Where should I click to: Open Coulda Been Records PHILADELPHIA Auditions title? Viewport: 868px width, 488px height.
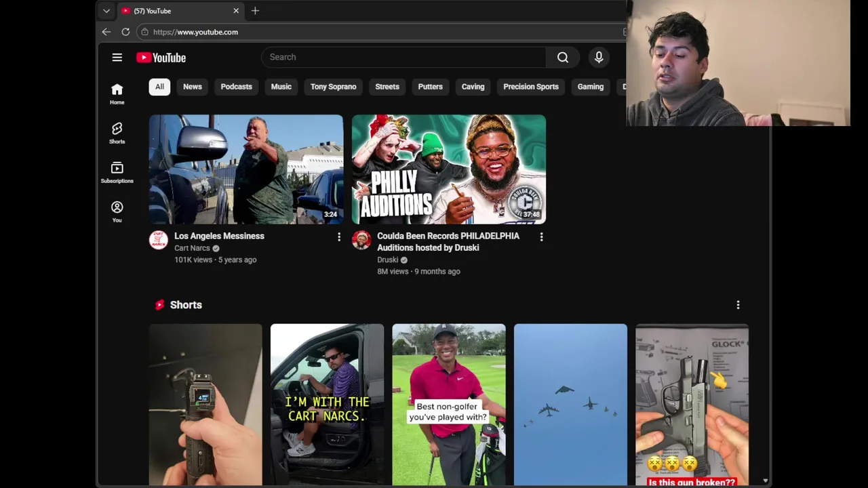[448, 242]
